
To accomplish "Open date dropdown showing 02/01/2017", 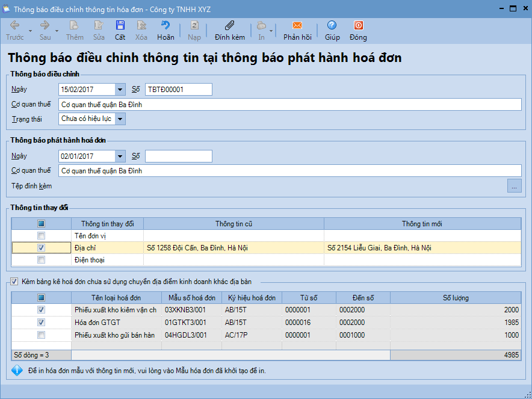I will click(x=120, y=156).
